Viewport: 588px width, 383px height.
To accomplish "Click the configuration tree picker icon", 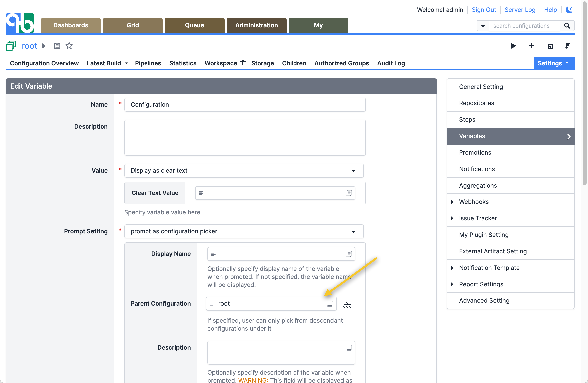I will pyautogui.click(x=347, y=305).
